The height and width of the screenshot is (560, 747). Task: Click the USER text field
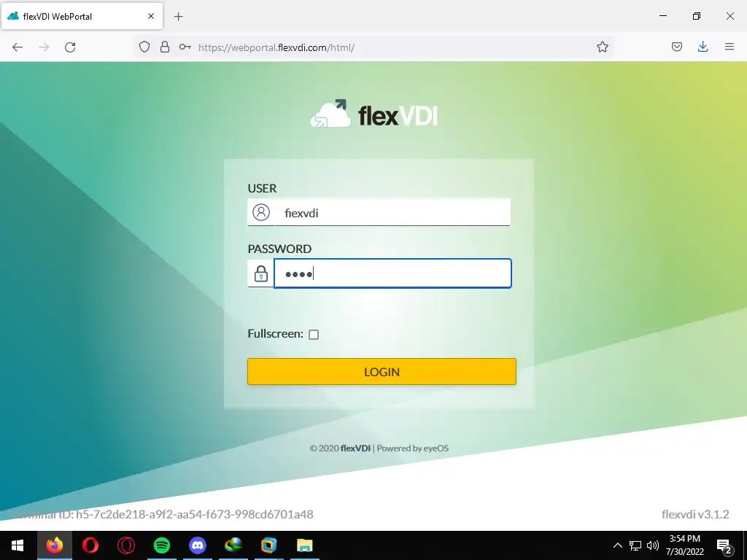point(392,212)
